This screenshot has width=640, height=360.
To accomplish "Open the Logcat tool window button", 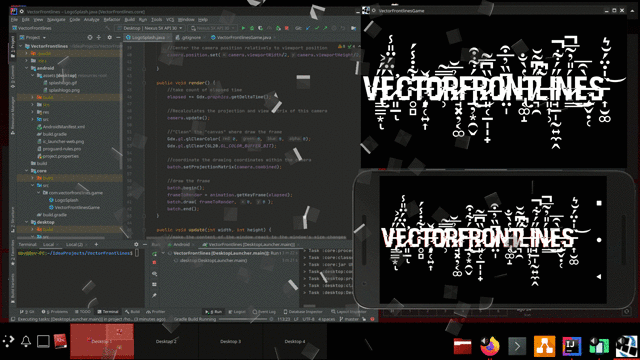I will pyautogui.click(x=237, y=312).
